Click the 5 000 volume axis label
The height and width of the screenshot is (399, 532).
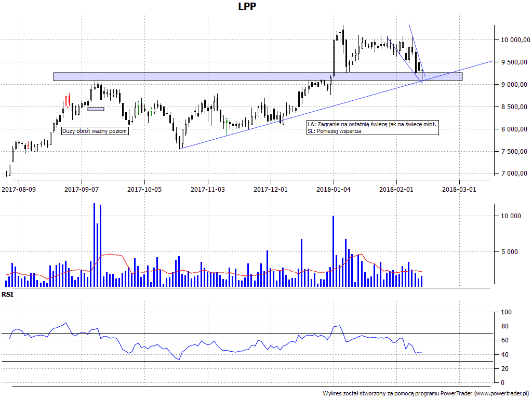coord(510,252)
